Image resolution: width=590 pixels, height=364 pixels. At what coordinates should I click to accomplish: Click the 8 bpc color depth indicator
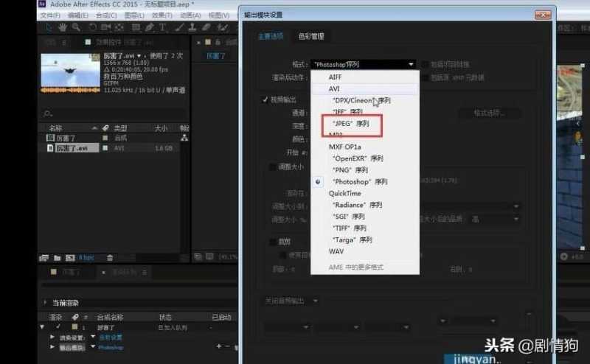click(86, 258)
